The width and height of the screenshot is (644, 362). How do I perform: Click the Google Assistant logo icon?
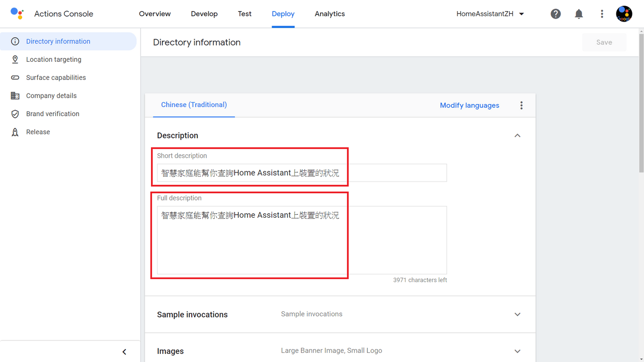point(17,14)
